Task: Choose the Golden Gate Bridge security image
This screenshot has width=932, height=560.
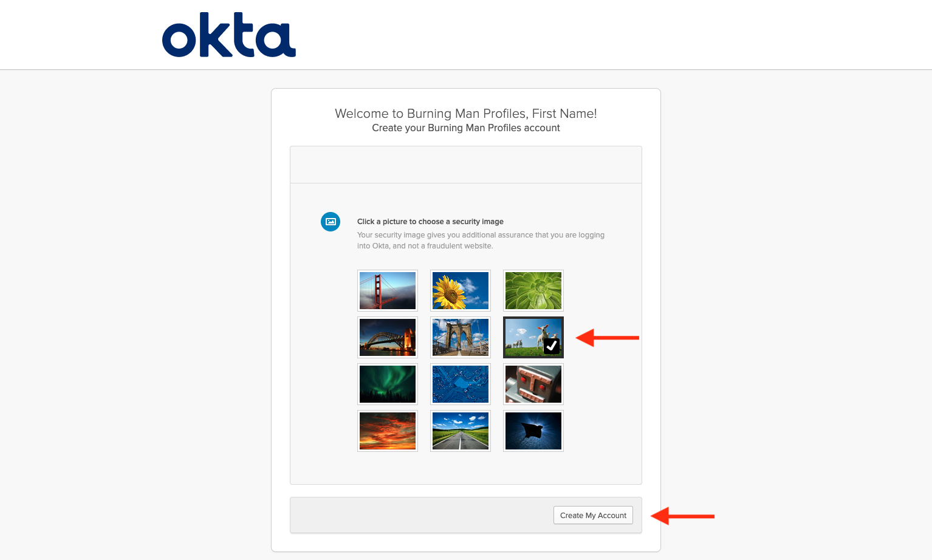Action: tap(388, 290)
